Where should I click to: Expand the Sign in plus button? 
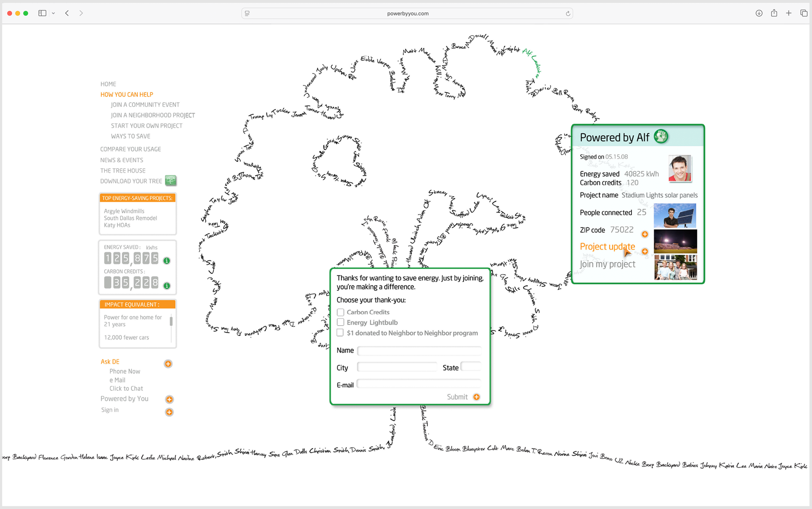169,412
